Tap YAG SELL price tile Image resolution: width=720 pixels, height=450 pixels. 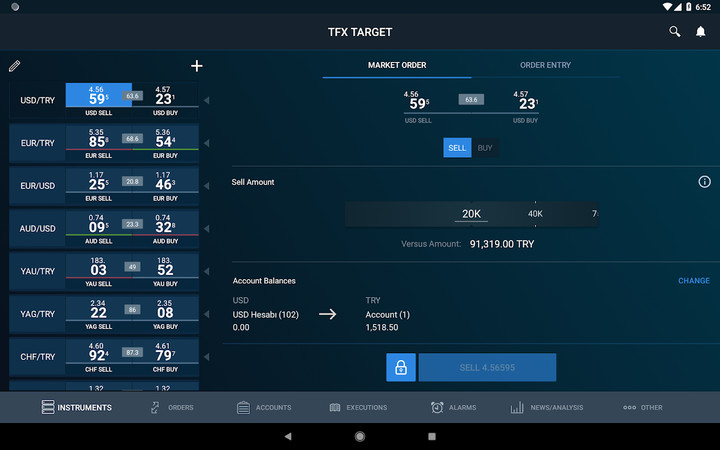(98, 314)
